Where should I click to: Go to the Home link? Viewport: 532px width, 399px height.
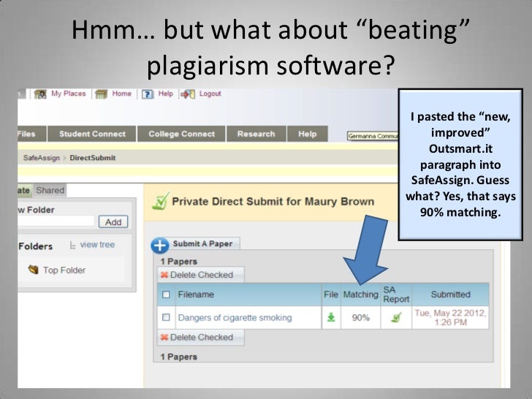click(122, 94)
